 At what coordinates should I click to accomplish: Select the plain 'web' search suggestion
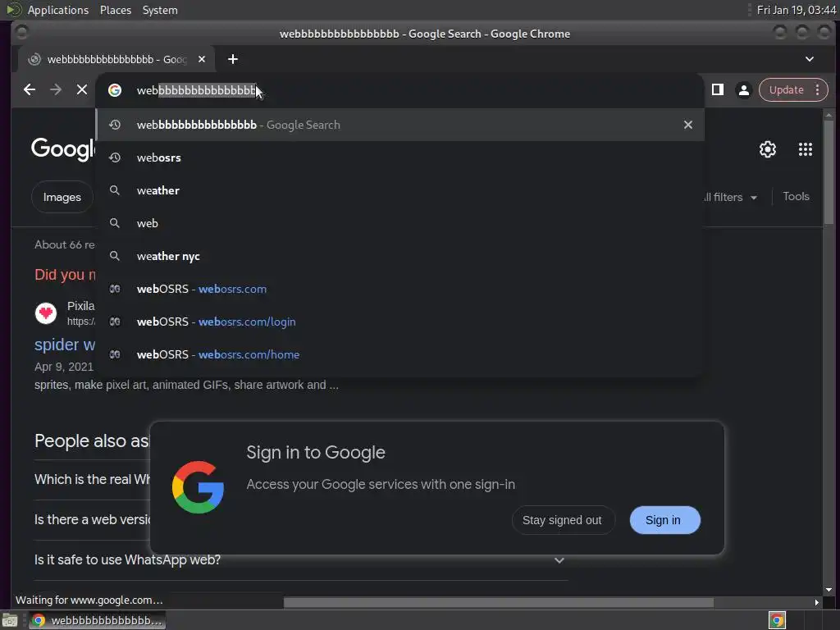pyautogui.click(x=399, y=223)
